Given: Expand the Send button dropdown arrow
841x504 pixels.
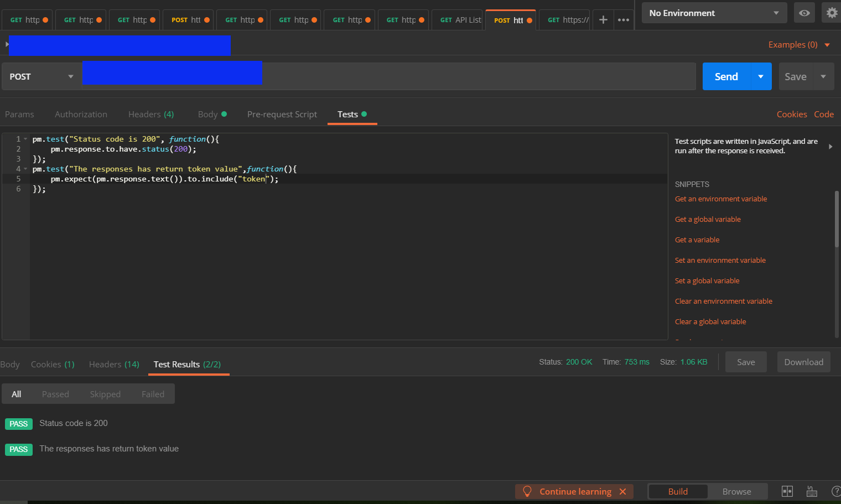Looking at the screenshot, I should (x=761, y=76).
